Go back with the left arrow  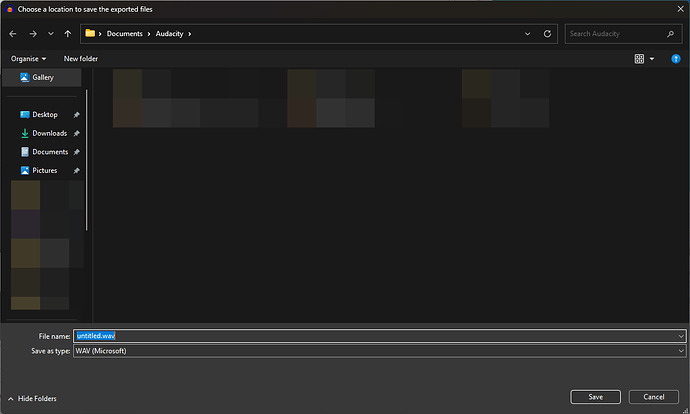click(x=13, y=34)
